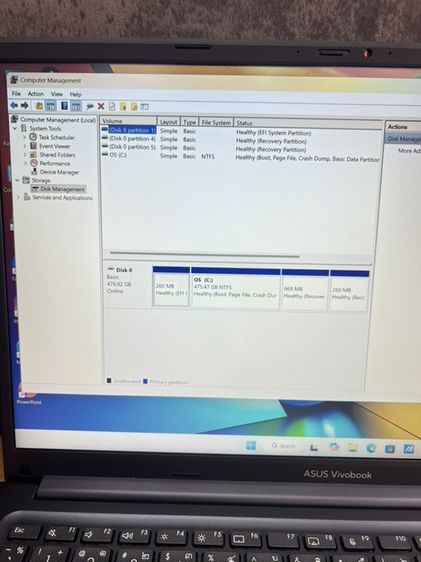421x562 pixels.
Task: Expand the Performance node arrow
Action: [x=25, y=163]
